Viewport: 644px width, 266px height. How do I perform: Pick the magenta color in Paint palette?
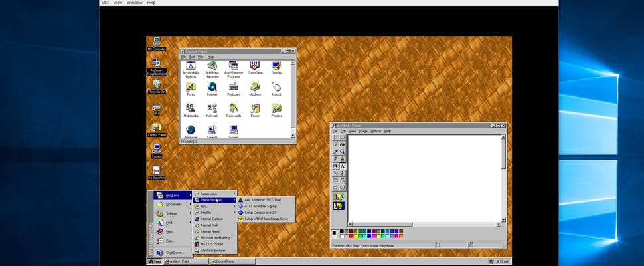(x=374, y=236)
